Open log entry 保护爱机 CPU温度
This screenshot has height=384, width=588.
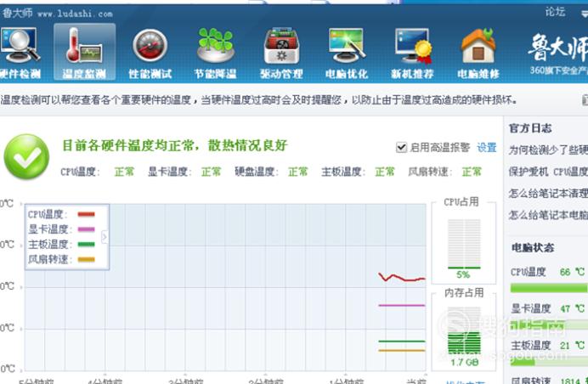coord(548,172)
